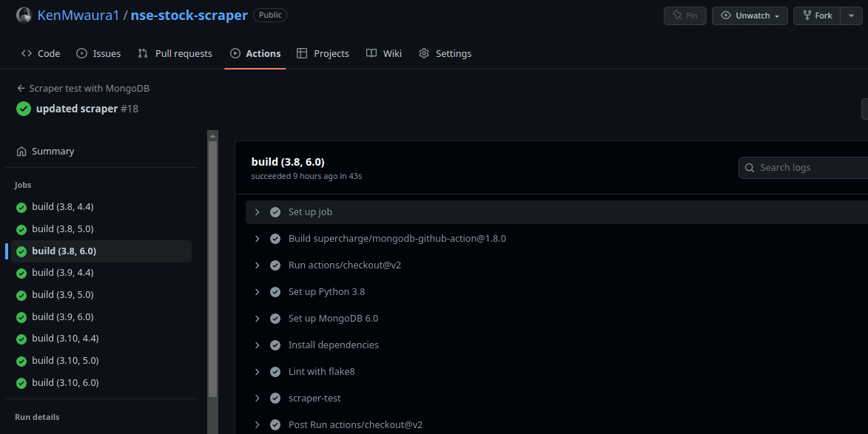Click the back arrow to Scraper test workflow
This screenshot has height=434, width=868.
pyautogui.click(x=21, y=88)
